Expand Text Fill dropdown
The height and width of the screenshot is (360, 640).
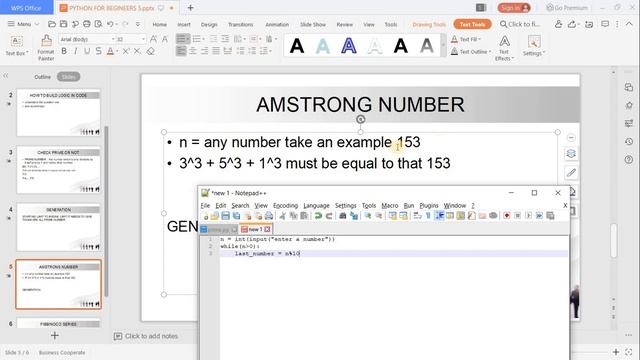click(x=480, y=40)
